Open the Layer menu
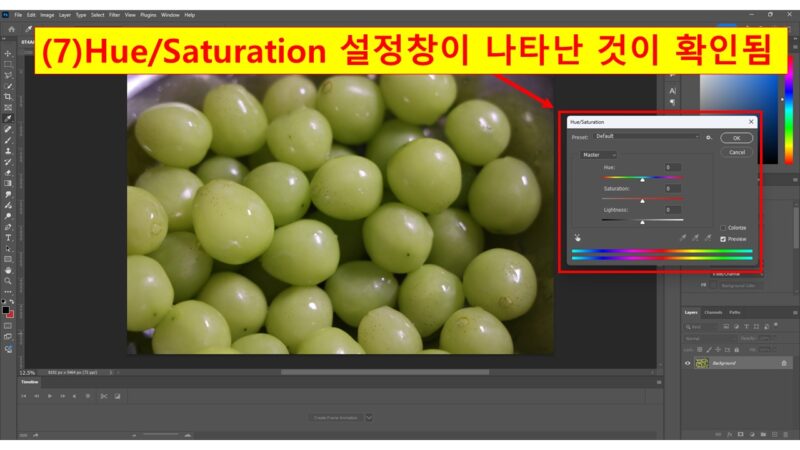Screen dimensions: 800x450 65,15
